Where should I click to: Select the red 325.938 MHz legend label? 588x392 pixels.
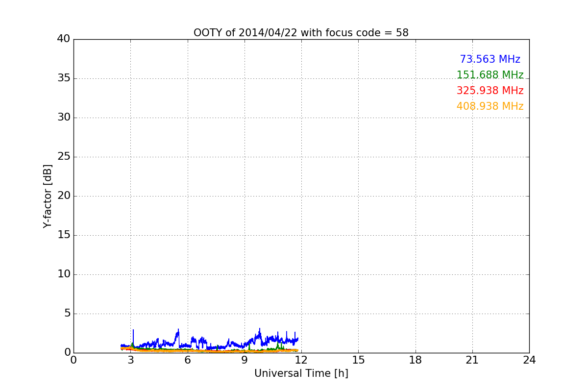tap(490, 91)
